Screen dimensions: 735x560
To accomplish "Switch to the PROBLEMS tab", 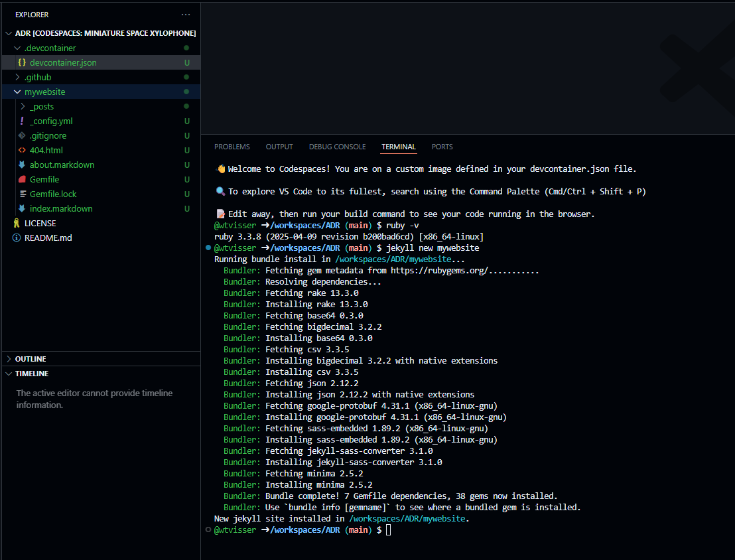I will coord(232,147).
